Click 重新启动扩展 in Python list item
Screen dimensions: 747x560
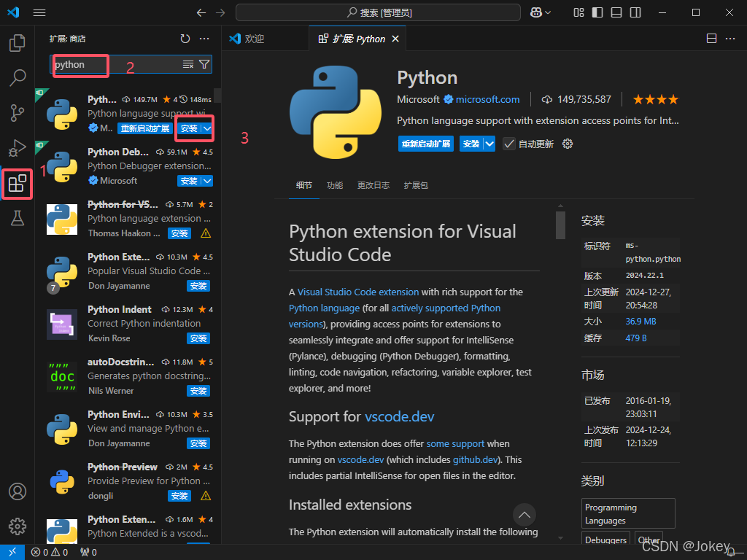(x=145, y=128)
